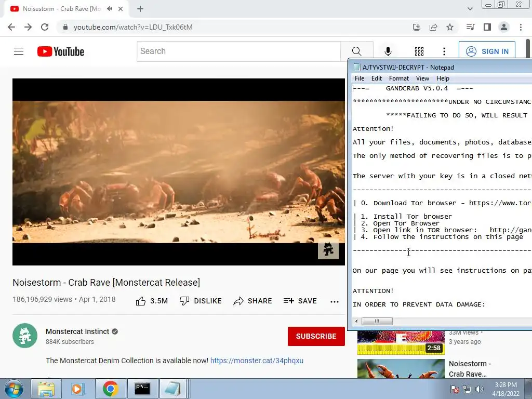Open the Monstercat Instinct channel avatar

(25, 336)
